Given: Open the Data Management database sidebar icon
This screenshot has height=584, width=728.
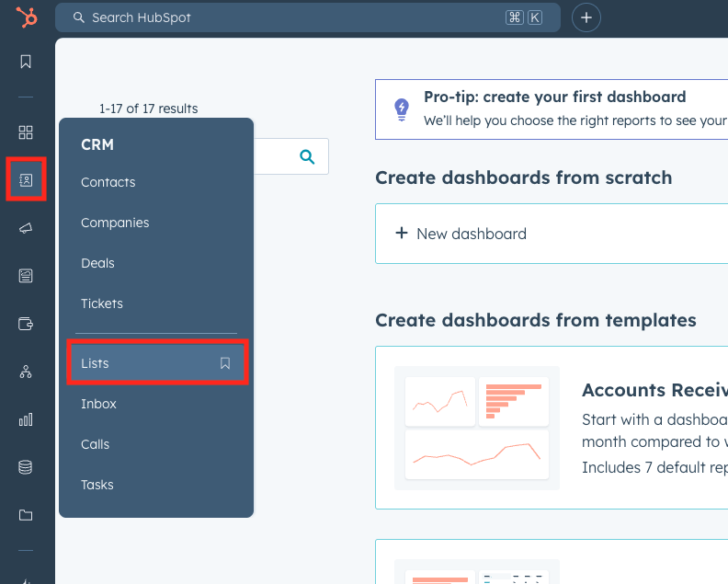Looking at the screenshot, I should coord(26,467).
